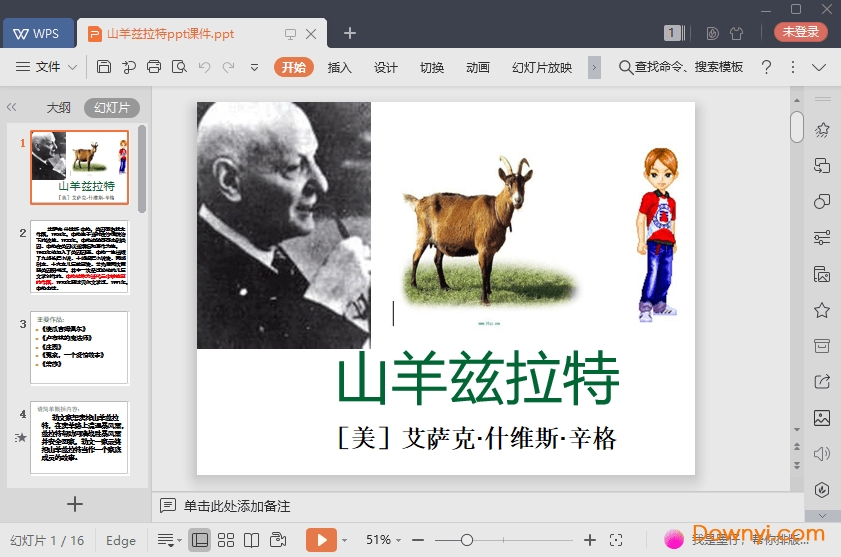Click the notes area 单击此处添加备注
Viewport: 841px width, 557px height.
237,505
